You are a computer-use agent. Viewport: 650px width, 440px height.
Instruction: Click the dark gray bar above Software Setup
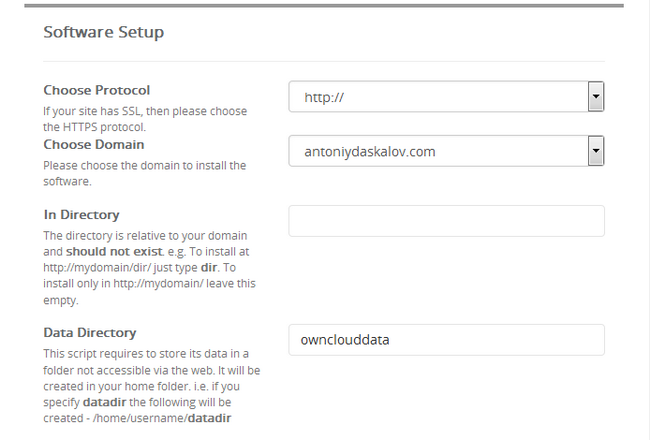tap(324, 5)
